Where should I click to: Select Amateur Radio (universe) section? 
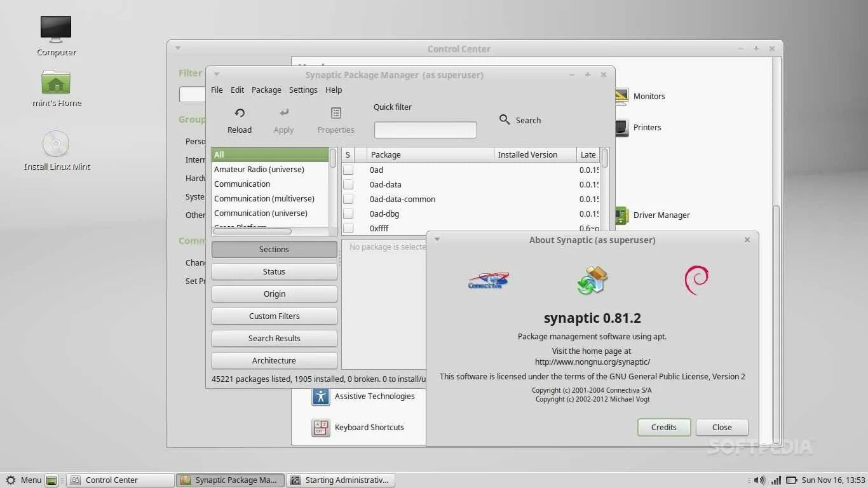pos(270,170)
